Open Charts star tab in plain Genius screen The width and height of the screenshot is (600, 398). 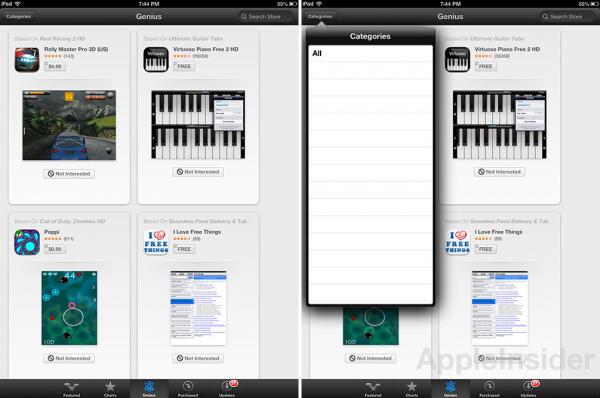click(x=110, y=389)
